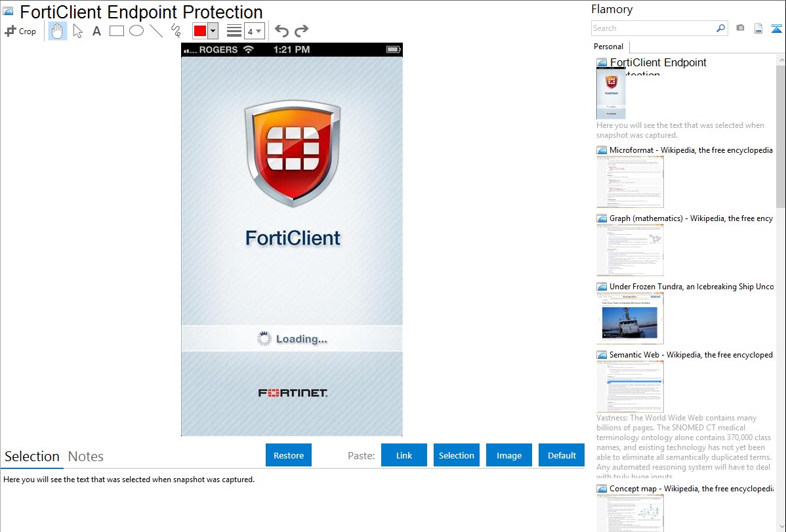Click the FortiClient shield logo in snapshot
Image resolution: width=786 pixels, height=532 pixels.
293,153
